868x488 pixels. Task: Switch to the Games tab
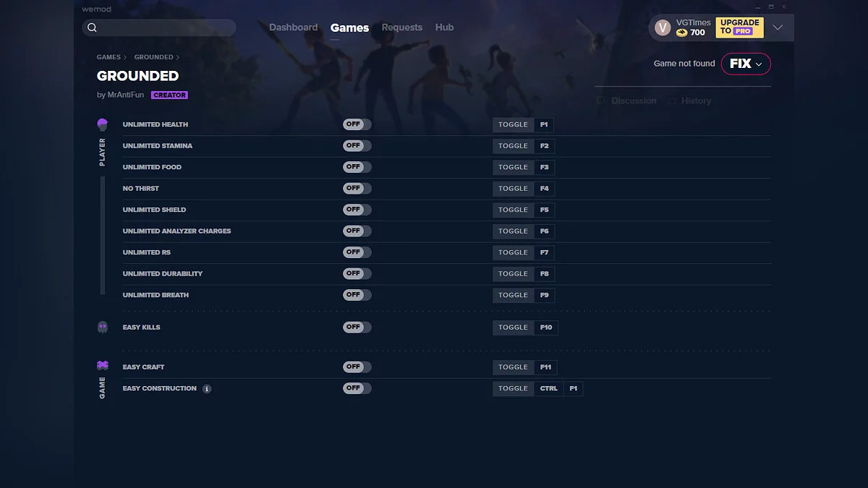(349, 27)
